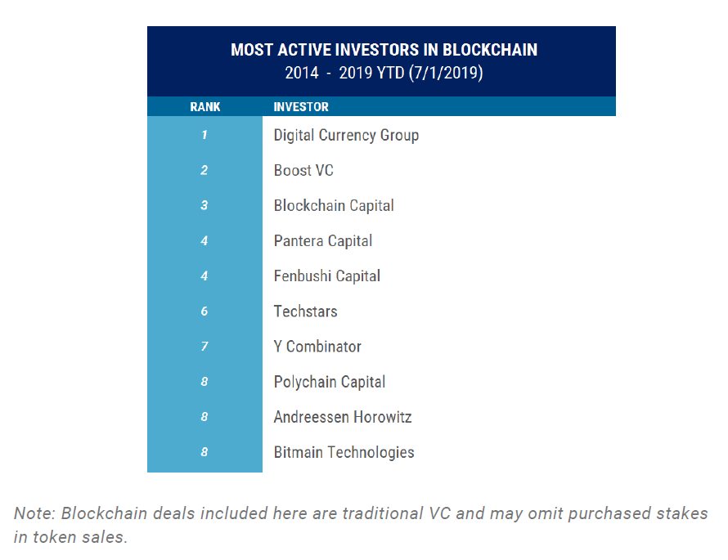Screen dimensions: 728x560
Task: Click rank number 1 in the rank column
Action: [x=204, y=135]
